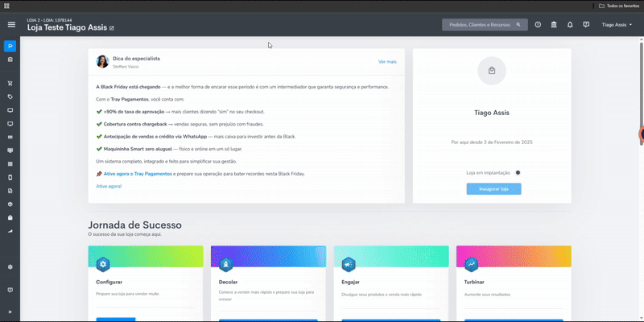Select the Engajar card title
644x322 pixels.
[351, 283]
